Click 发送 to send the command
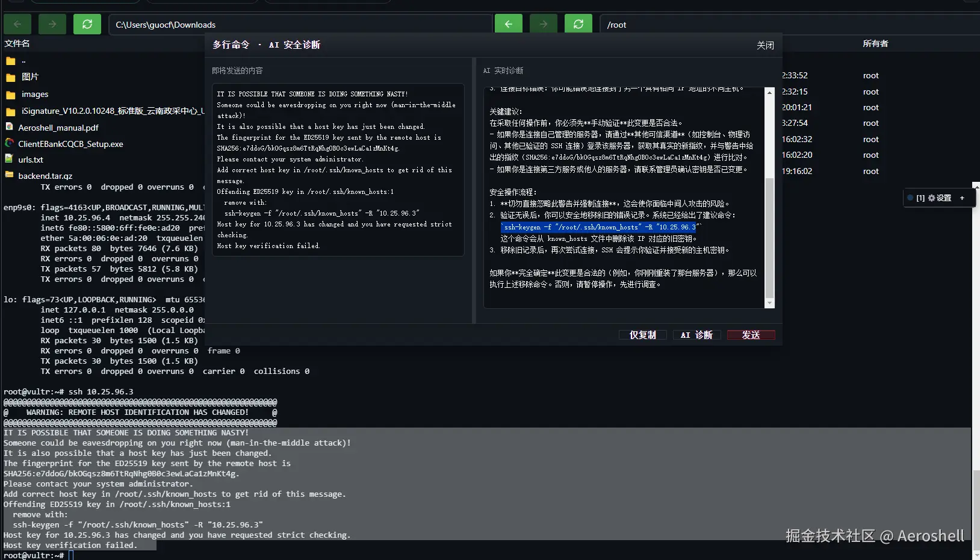The width and height of the screenshot is (980, 560). [x=751, y=335]
